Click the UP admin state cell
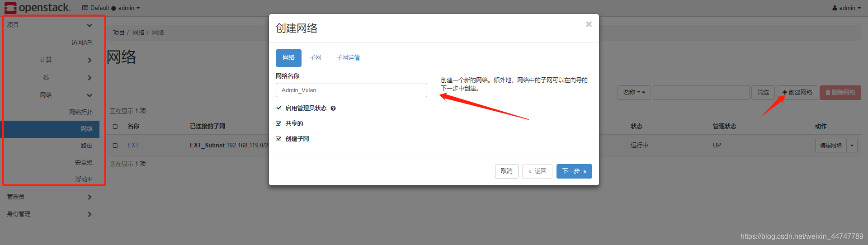The image size is (868, 245). coord(717,146)
